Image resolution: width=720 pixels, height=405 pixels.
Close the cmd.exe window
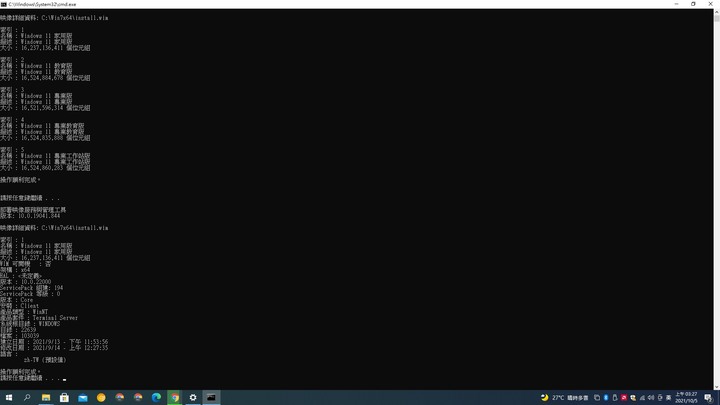710,4
